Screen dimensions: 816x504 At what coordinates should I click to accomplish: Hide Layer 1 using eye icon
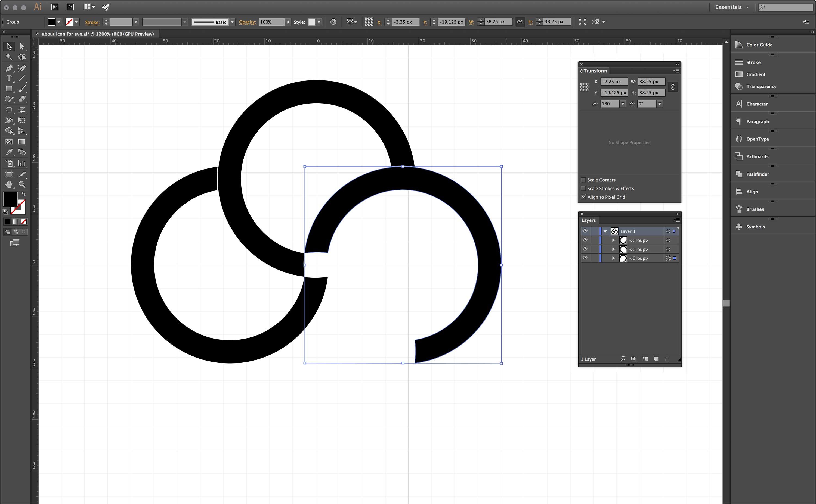(x=585, y=231)
